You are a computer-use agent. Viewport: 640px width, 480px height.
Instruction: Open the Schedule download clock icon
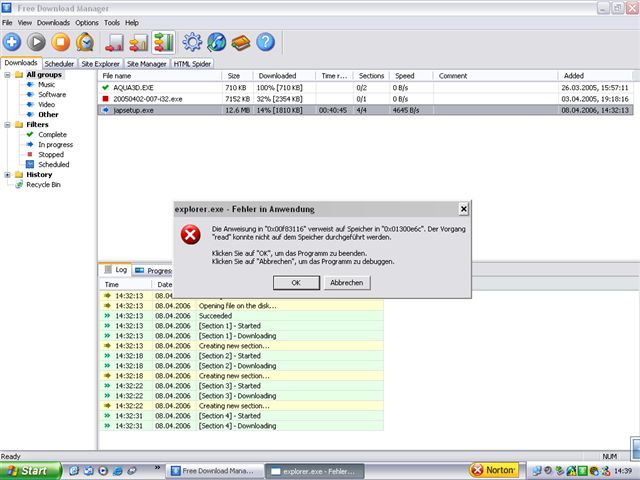(x=85, y=42)
